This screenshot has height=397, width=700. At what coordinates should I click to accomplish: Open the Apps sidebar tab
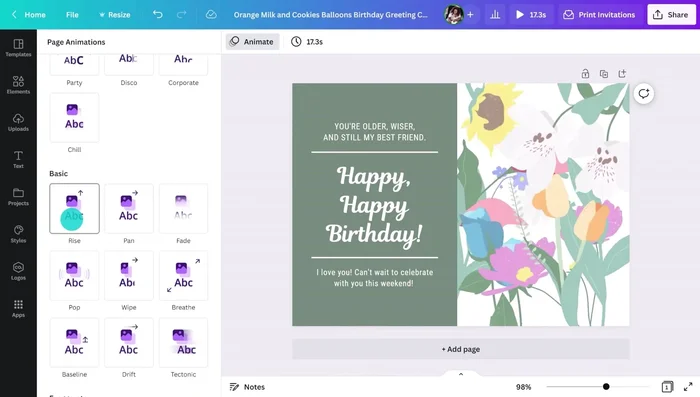(x=18, y=308)
